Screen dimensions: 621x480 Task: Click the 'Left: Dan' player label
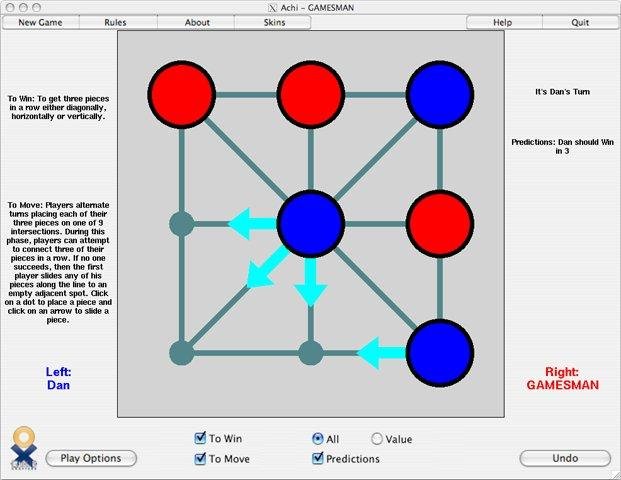click(58, 379)
